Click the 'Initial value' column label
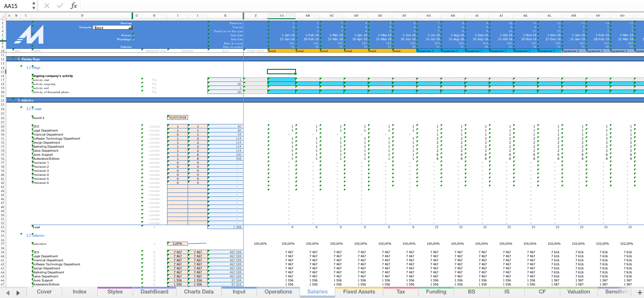Screen dimensions: 644x298 [x=255, y=51]
